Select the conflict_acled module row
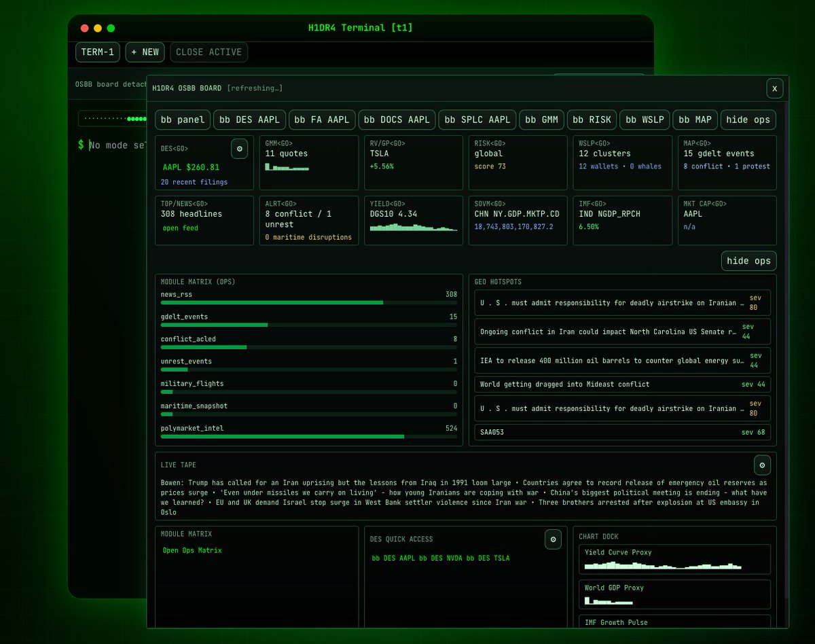This screenshot has width=815, height=644. click(309, 342)
